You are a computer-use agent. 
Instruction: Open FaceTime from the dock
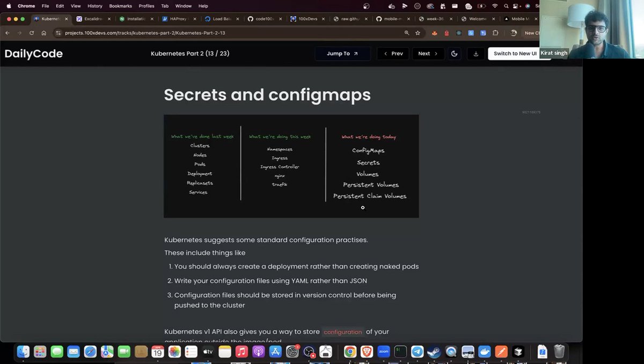point(124,352)
